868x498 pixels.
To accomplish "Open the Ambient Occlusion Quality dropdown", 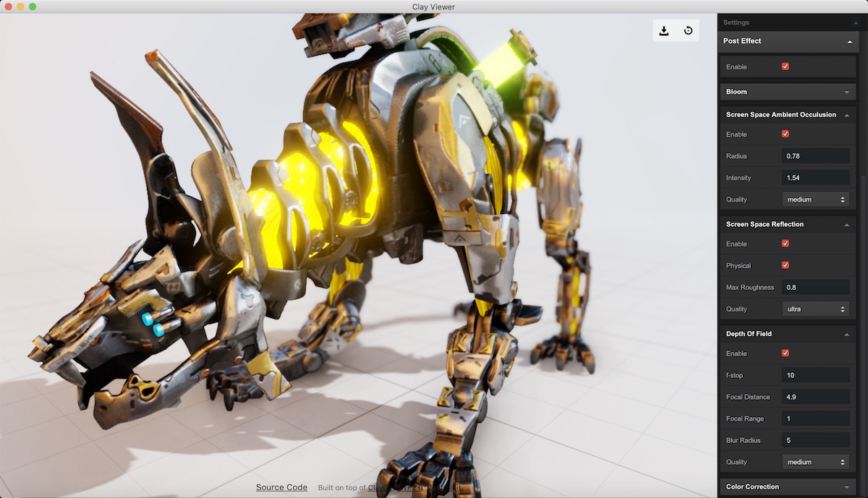I will pyautogui.click(x=815, y=199).
